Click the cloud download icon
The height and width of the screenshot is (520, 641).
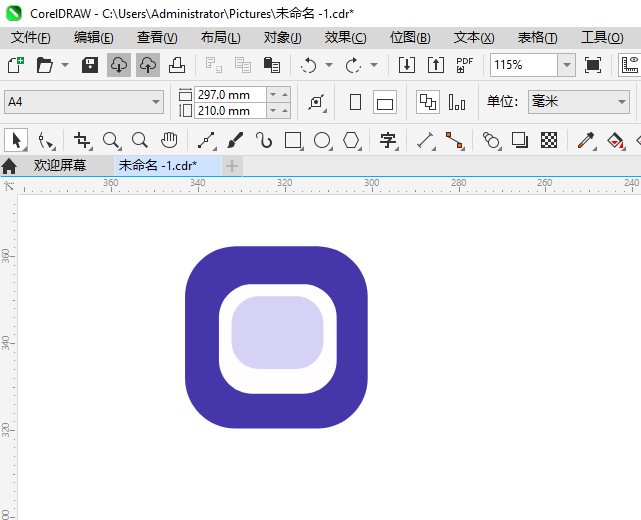coord(119,65)
